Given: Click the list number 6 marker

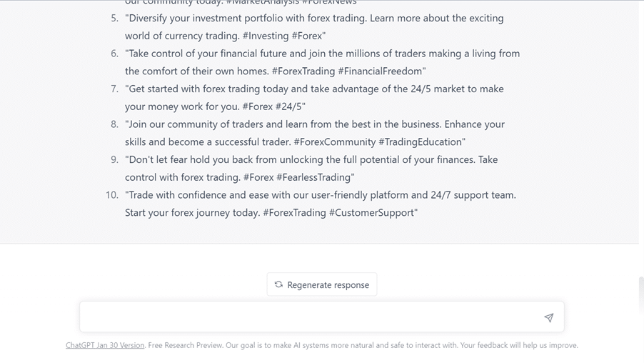Looking at the screenshot, I should tap(114, 54).
